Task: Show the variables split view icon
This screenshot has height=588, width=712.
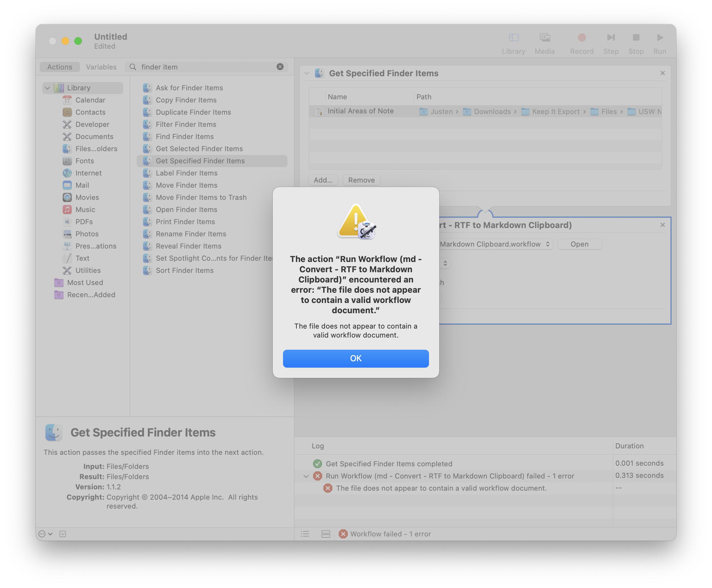Action: point(326,534)
